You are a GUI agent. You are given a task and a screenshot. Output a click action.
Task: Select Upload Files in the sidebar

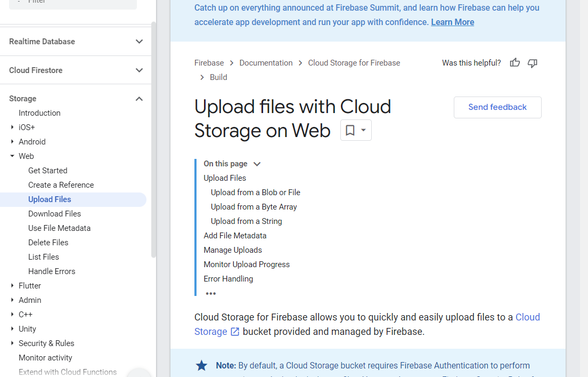pyautogui.click(x=50, y=199)
